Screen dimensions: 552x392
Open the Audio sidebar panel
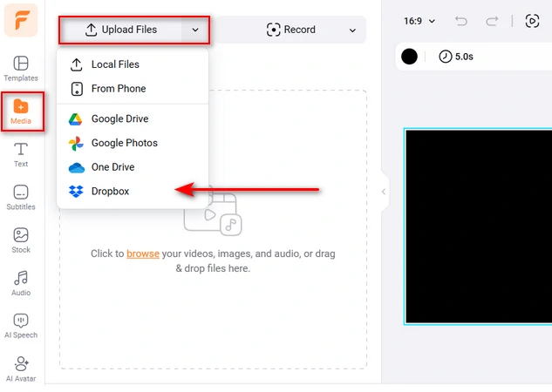click(x=21, y=283)
